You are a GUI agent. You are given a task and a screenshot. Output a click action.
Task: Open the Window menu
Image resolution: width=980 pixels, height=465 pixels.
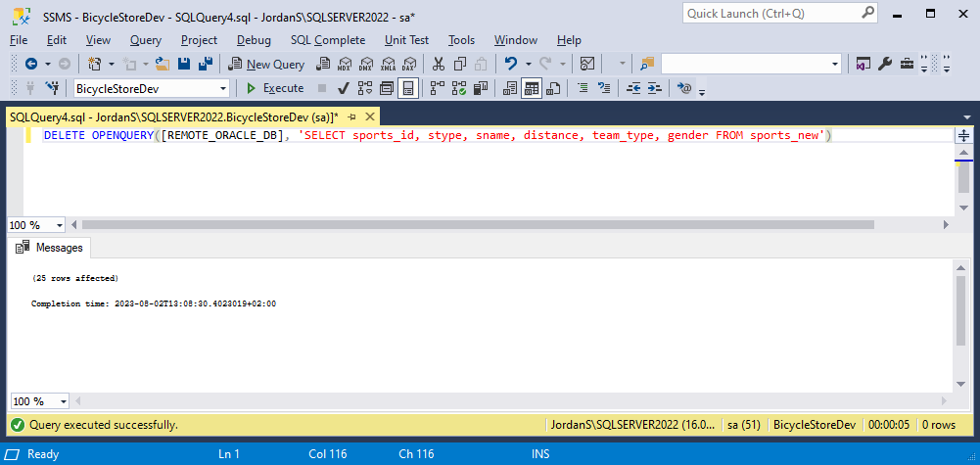point(516,40)
